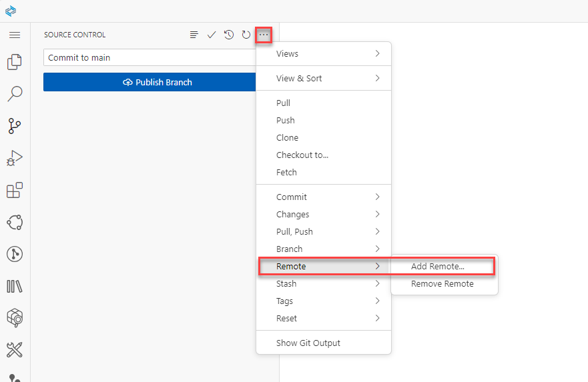Expand the Remote submenu
This screenshot has height=382, width=588.
pyautogui.click(x=324, y=266)
